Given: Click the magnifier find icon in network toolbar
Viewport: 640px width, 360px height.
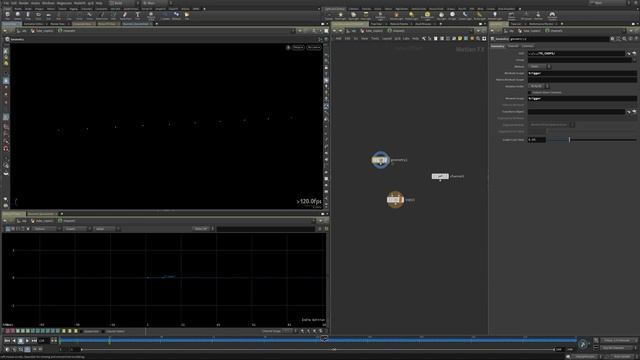Looking at the screenshot, I should tap(478, 38).
